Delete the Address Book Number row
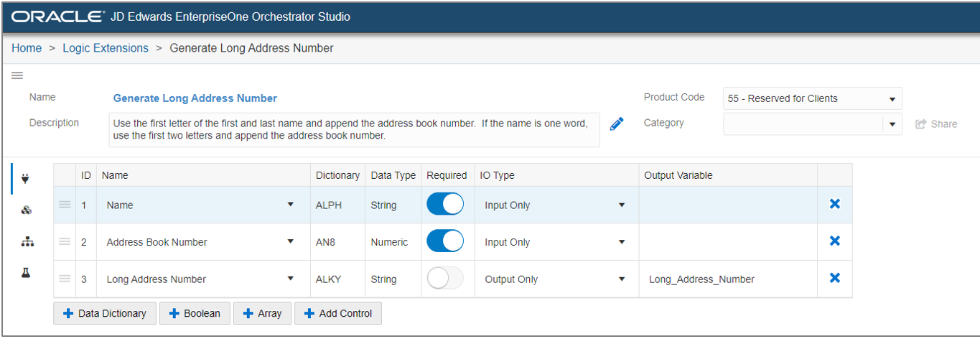Viewport: 980px width, 339px height. click(x=834, y=241)
